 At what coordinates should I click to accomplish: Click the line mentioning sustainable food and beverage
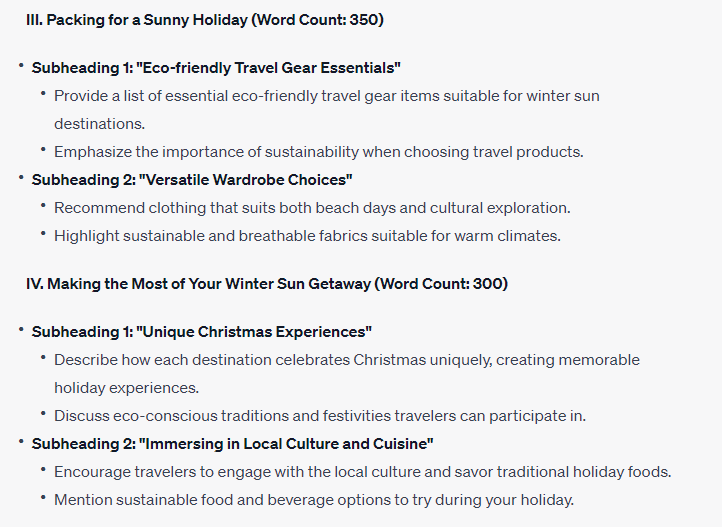click(x=314, y=500)
